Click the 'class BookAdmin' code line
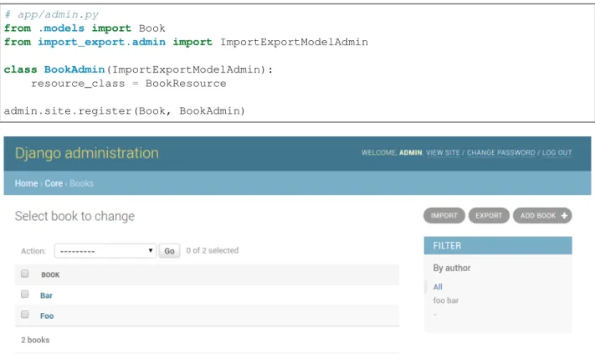595x364 pixels. pyautogui.click(x=138, y=69)
